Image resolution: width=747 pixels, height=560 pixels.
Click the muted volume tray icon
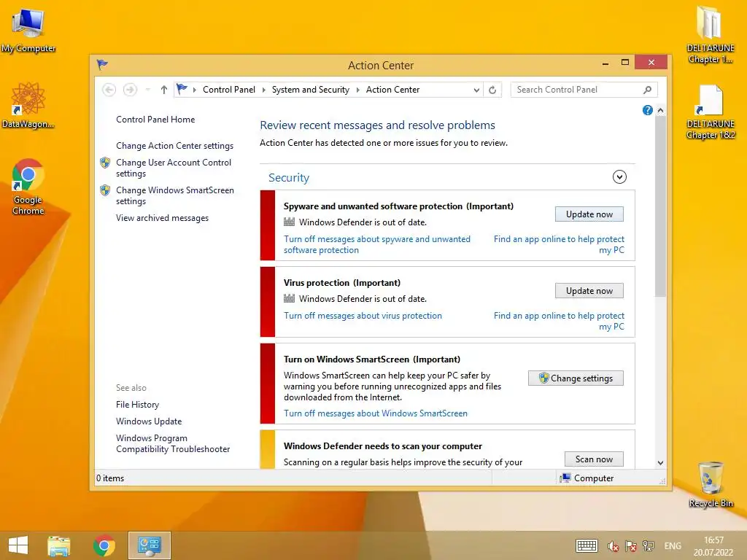click(613, 546)
